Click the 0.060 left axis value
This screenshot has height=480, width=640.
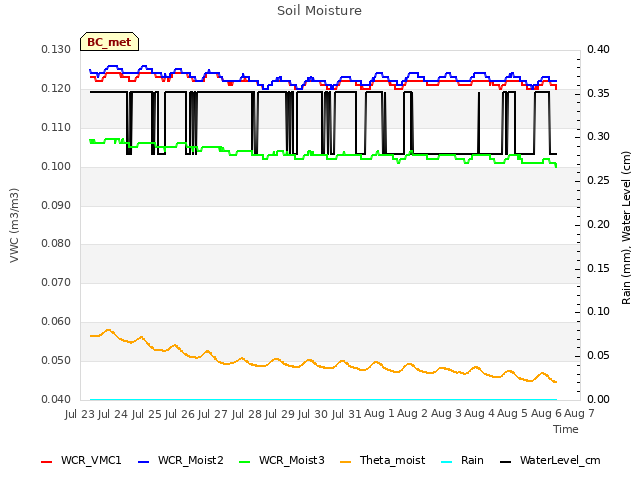click(x=56, y=322)
